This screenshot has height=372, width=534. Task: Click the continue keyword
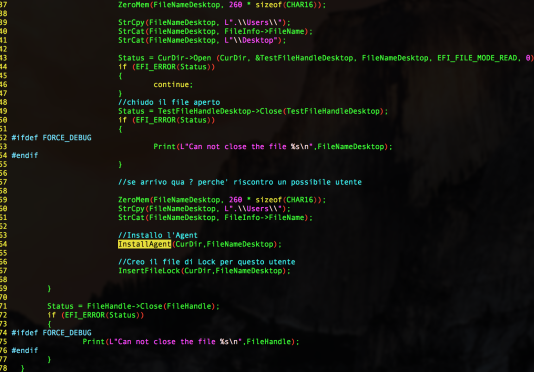pyautogui.click(x=173, y=85)
